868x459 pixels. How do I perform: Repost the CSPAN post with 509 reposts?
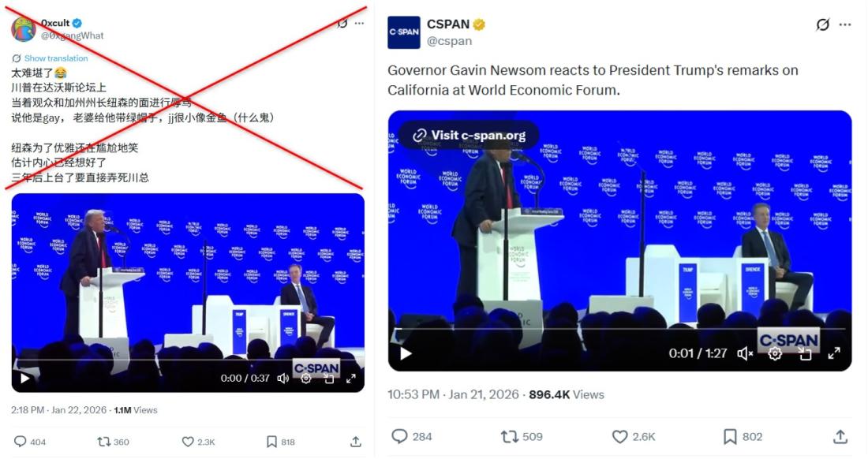[509, 436]
